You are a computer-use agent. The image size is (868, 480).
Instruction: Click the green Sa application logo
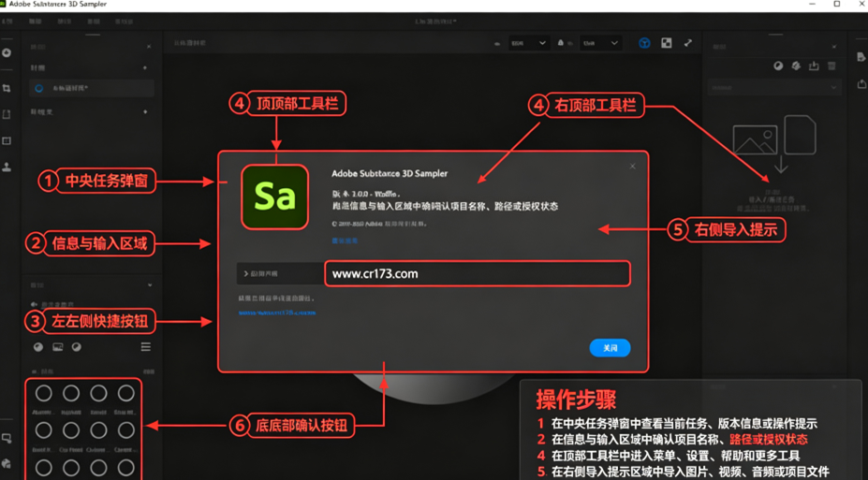(274, 196)
